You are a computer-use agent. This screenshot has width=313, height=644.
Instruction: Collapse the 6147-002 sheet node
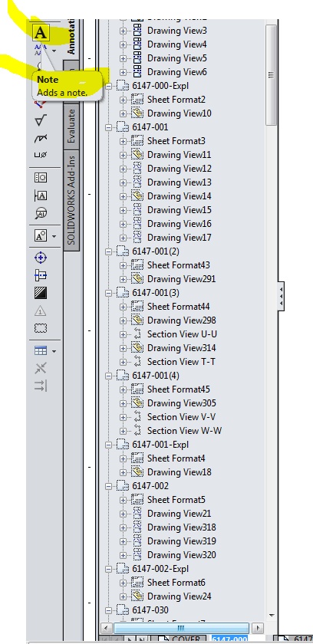tap(108, 486)
